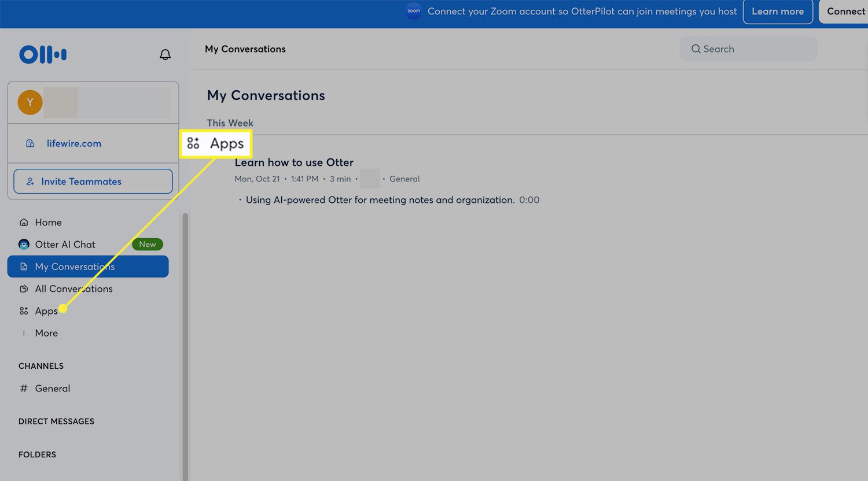The width and height of the screenshot is (868, 481).
Task: Click the Otter logo in the sidebar
Action: pyautogui.click(x=43, y=54)
